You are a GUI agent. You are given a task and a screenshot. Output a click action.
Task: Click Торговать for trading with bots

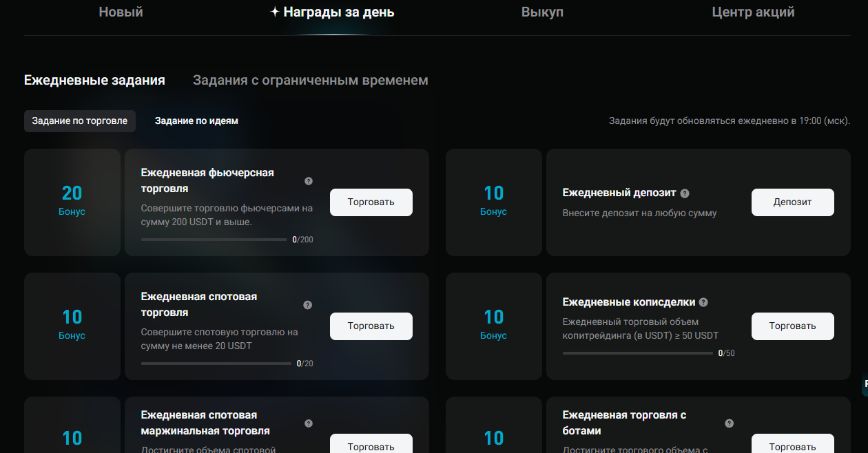click(x=793, y=443)
